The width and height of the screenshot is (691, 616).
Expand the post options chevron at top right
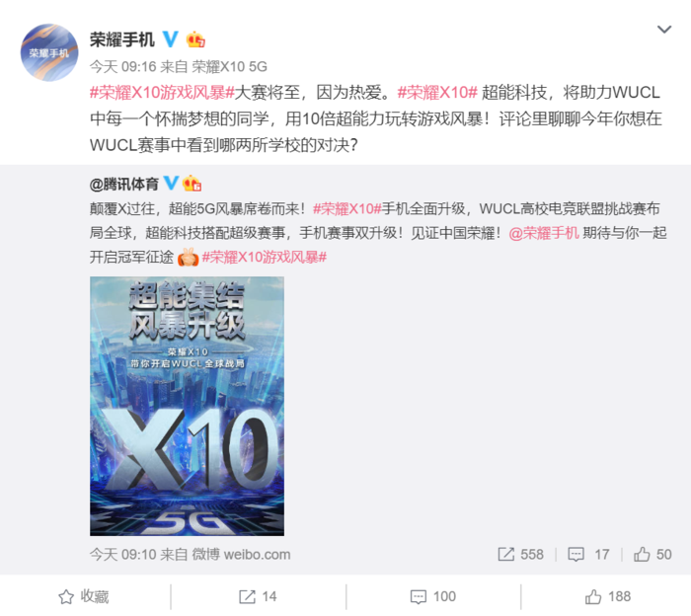pos(664,30)
